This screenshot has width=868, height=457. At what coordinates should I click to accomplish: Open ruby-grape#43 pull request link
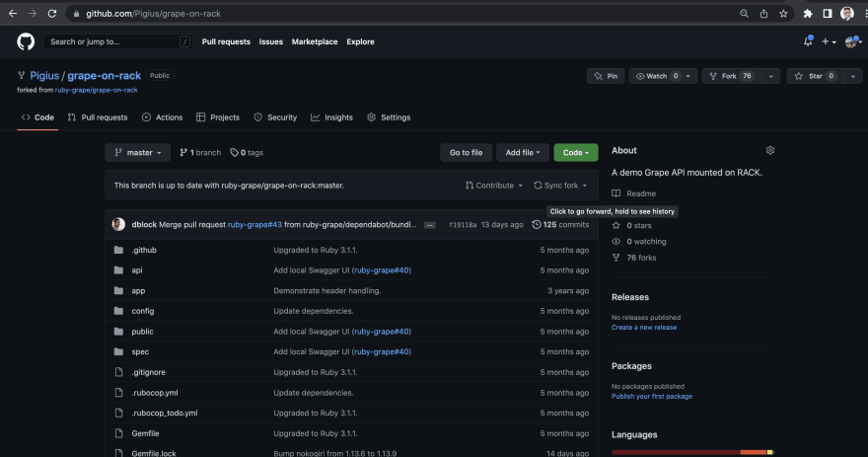pyautogui.click(x=254, y=224)
